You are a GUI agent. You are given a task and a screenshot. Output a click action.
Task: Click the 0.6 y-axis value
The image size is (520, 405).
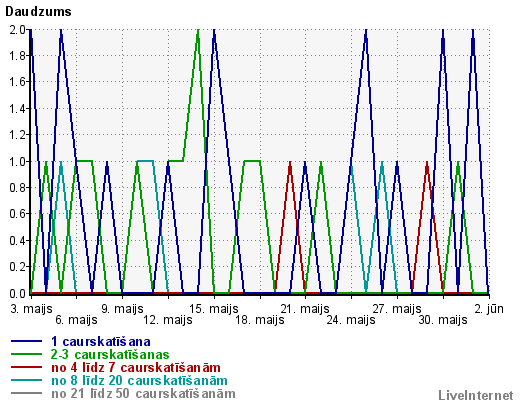click(18, 214)
